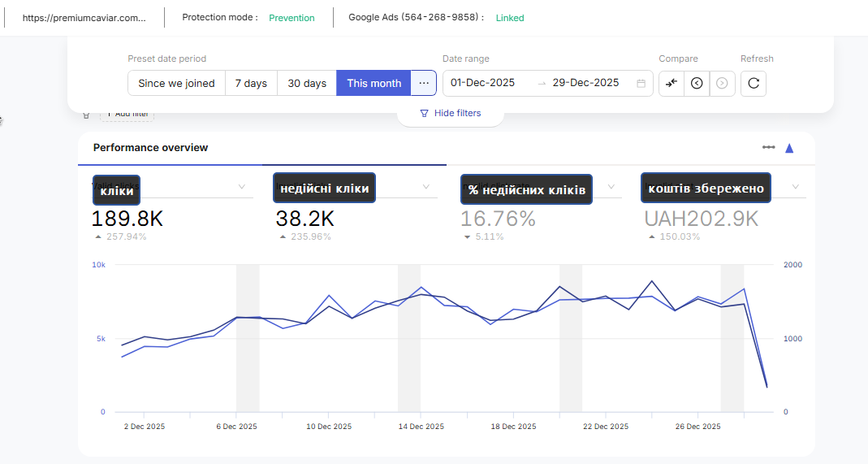This screenshot has height=464, width=868.
Task: Choose the This month preset tab
Action: coord(374,83)
